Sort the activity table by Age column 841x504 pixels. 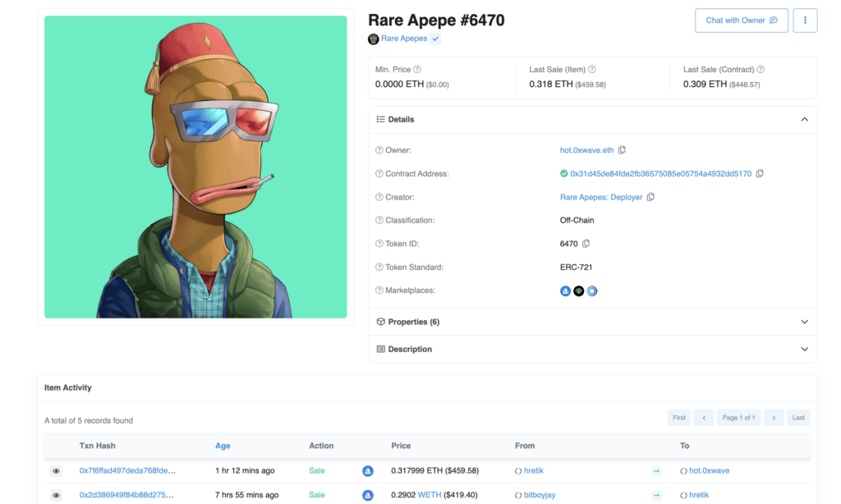(x=223, y=446)
